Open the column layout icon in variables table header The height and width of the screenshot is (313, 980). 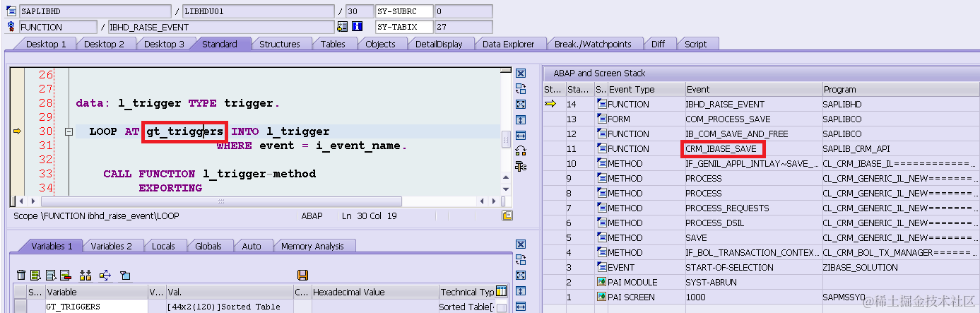click(502, 290)
